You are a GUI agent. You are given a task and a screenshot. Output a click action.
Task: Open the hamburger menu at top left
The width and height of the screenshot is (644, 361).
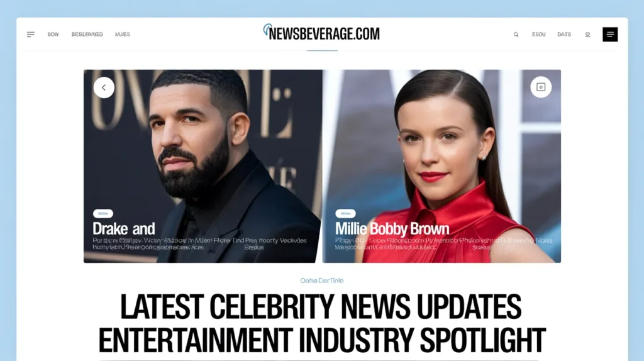pos(31,35)
